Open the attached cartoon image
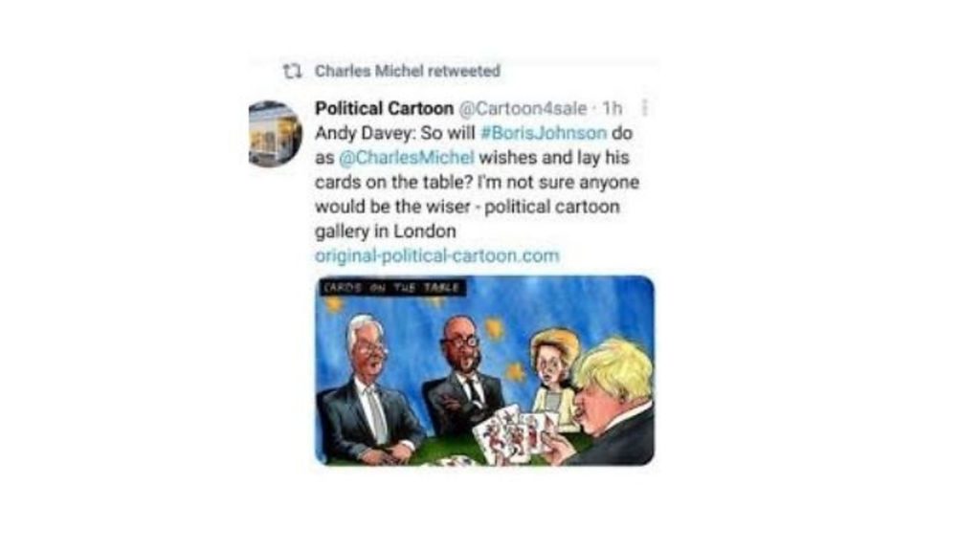Screen dimensions: 980x551 click(x=484, y=370)
